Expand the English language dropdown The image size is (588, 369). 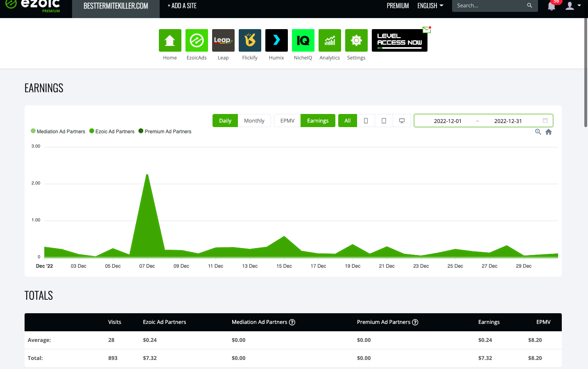pyautogui.click(x=430, y=6)
